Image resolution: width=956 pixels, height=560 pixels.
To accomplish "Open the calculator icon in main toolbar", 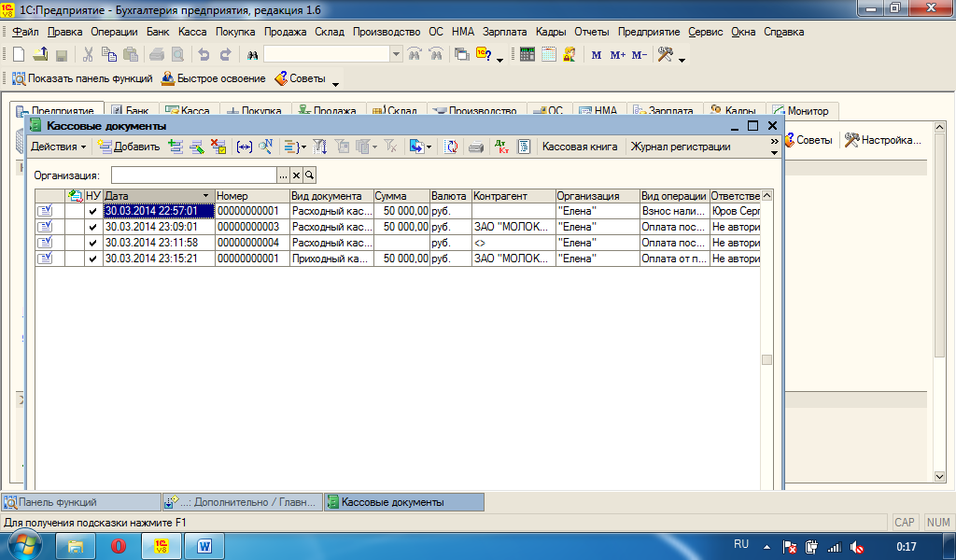I will coord(527,54).
